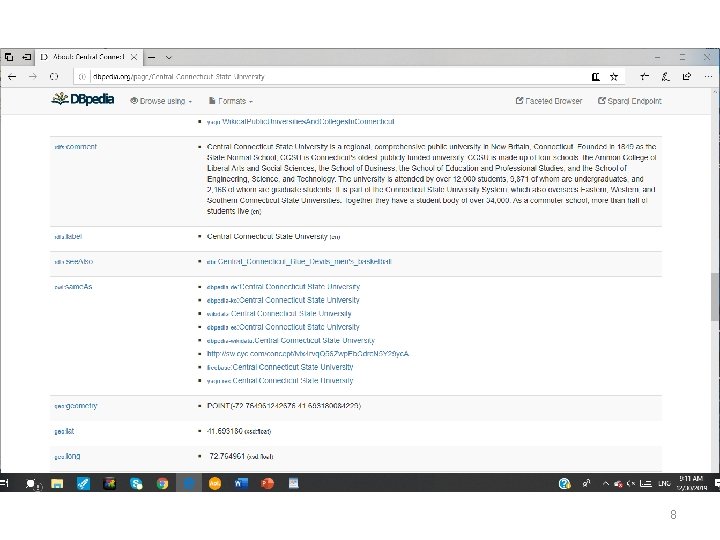Open Edge Settings and more menu

click(x=708, y=77)
